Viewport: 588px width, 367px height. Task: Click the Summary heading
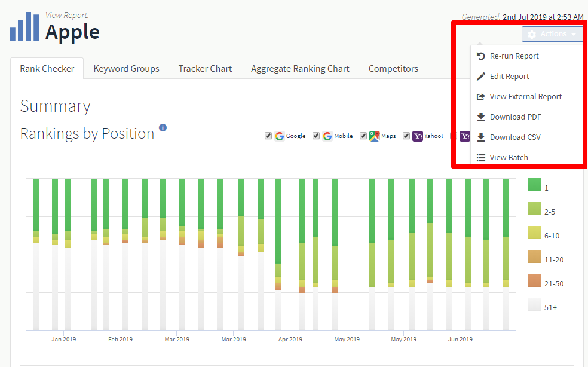tap(55, 106)
